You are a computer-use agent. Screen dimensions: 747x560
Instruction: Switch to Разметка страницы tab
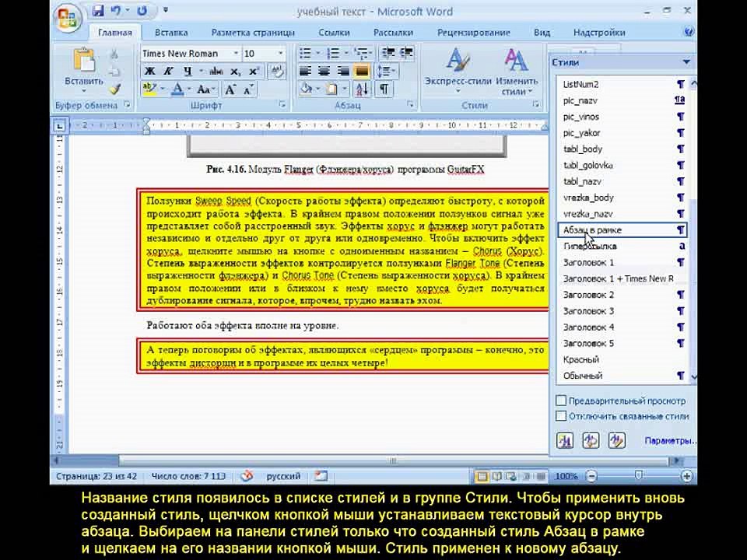(253, 33)
